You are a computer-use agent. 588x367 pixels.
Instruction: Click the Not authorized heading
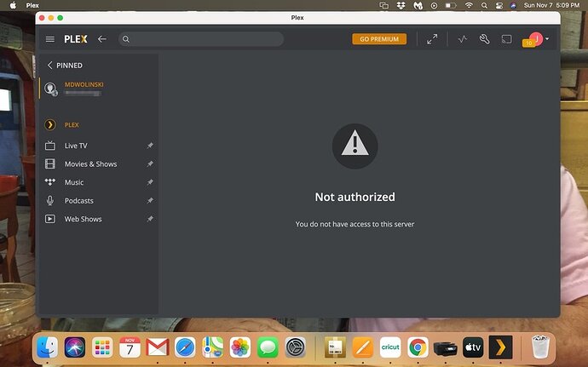tap(355, 197)
